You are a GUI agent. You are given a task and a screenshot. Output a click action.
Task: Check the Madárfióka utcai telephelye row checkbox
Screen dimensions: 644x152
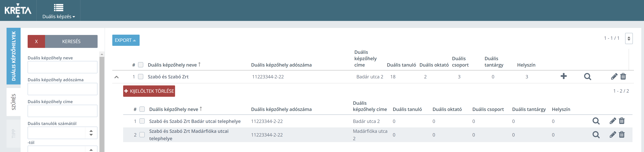click(142, 135)
